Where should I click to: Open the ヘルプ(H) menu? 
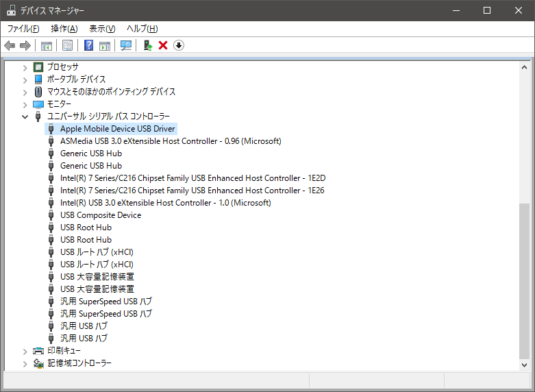click(142, 29)
